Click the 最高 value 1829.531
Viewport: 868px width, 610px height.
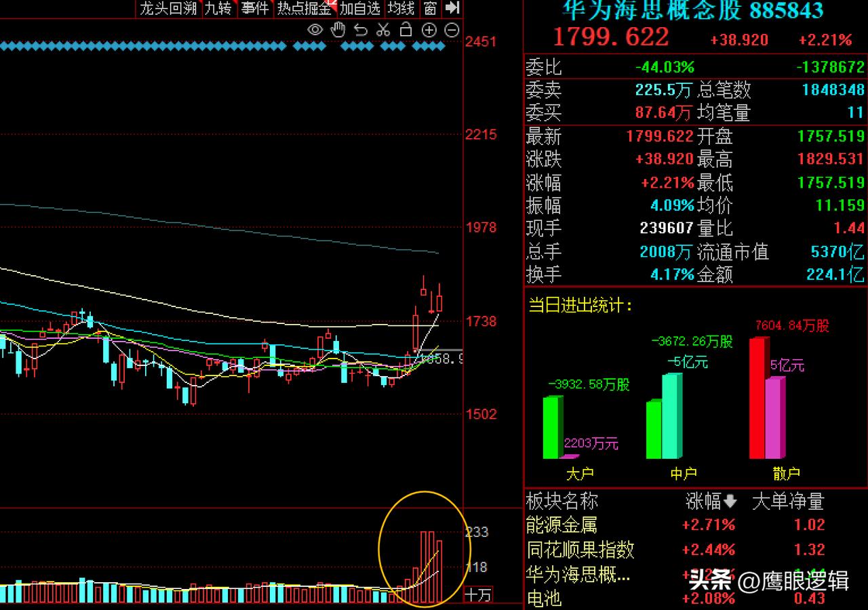[831, 159]
